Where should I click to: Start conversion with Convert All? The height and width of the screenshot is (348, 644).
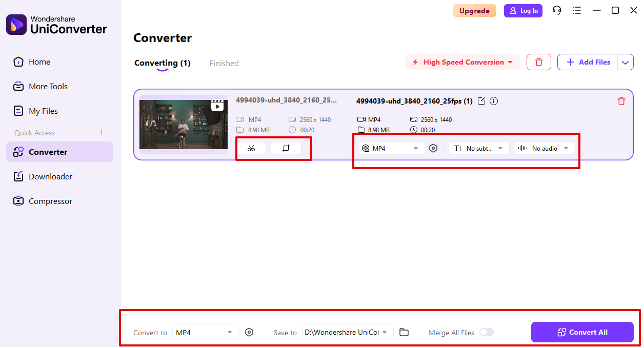[582, 332]
